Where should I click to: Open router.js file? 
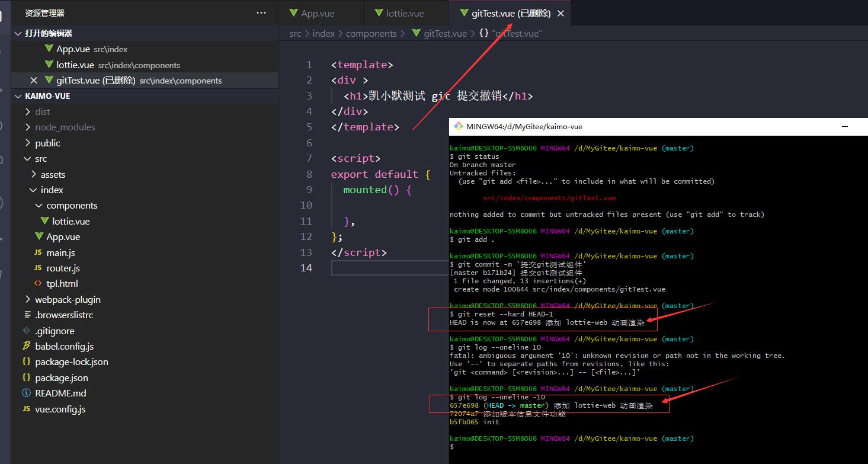pyautogui.click(x=145, y=268)
